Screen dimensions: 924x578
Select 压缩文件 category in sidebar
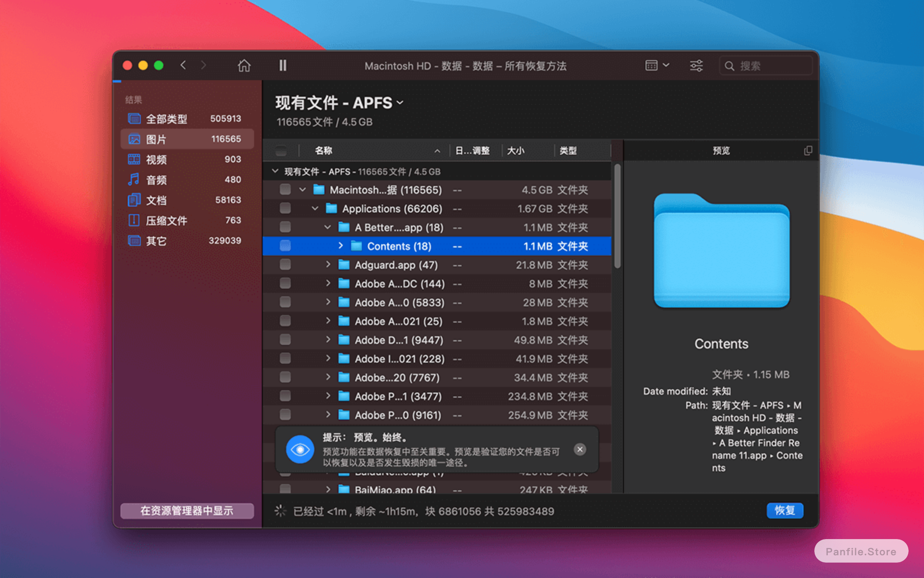point(187,220)
